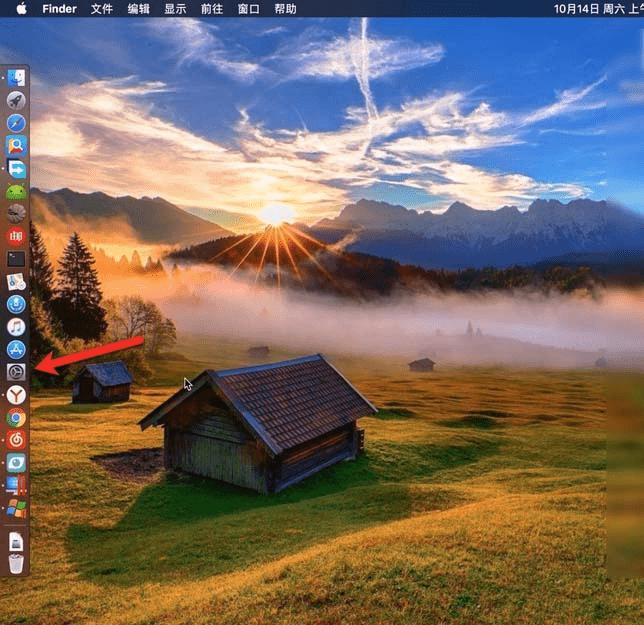Viewport: 644px width, 625px height.
Task: Open the 文件 menu
Action: pyautogui.click(x=101, y=9)
